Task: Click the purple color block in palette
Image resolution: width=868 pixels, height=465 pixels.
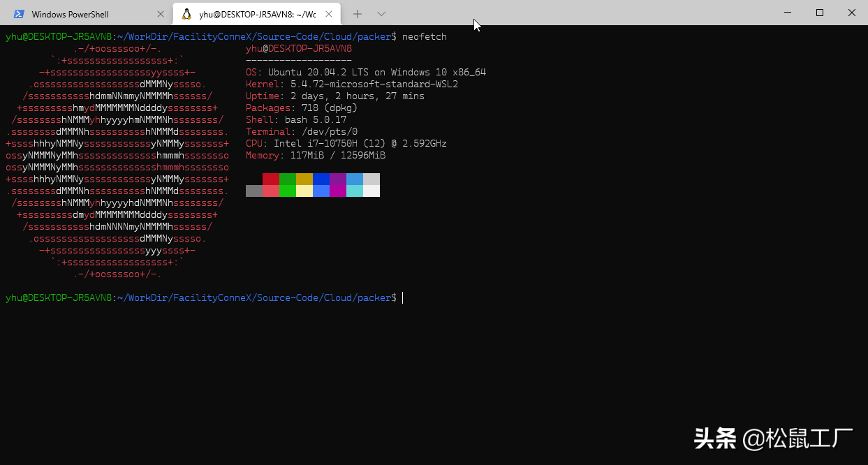Action: pyautogui.click(x=338, y=179)
